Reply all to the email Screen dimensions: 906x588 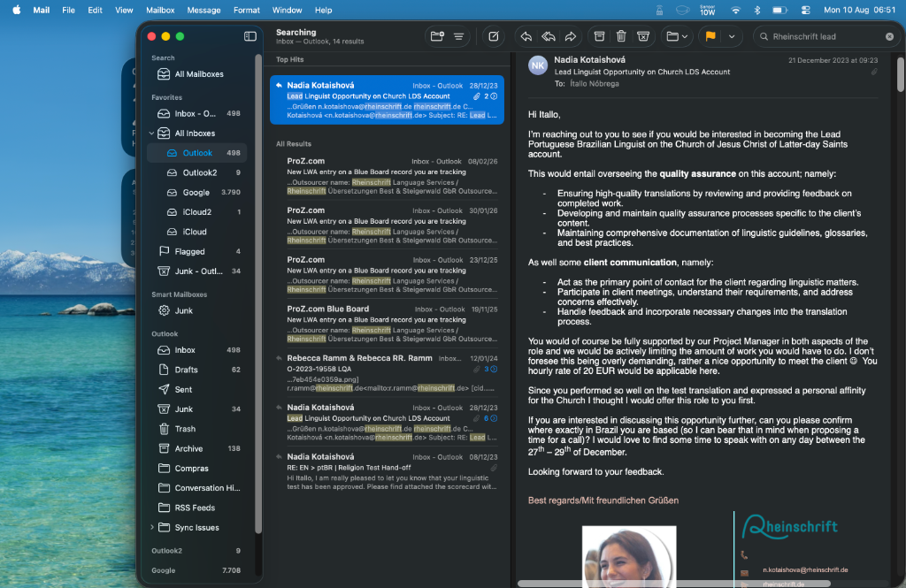[549, 36]
